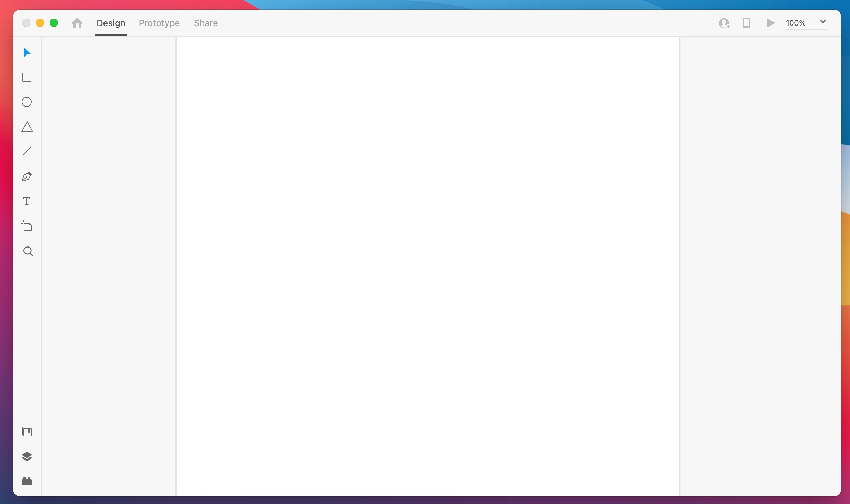Select the Ellipse tool
Viewport: 850px width, 504px height.
pos(27,102)
